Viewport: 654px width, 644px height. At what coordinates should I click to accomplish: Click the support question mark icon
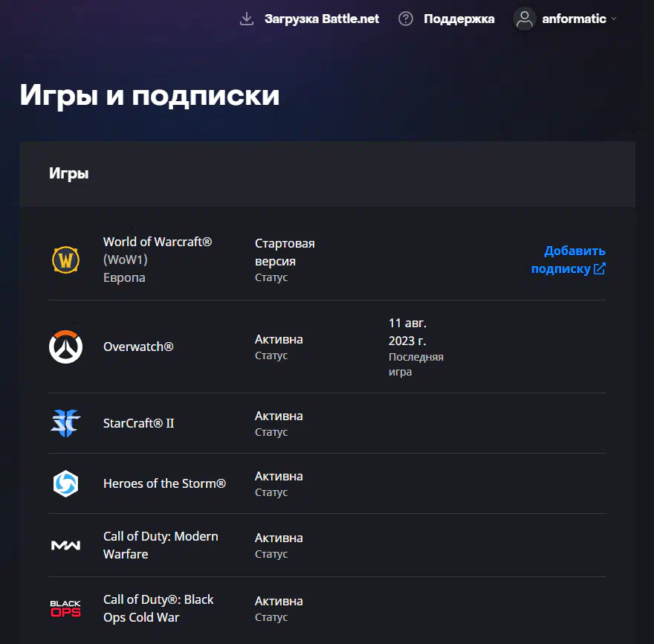(x=406, y=19)
